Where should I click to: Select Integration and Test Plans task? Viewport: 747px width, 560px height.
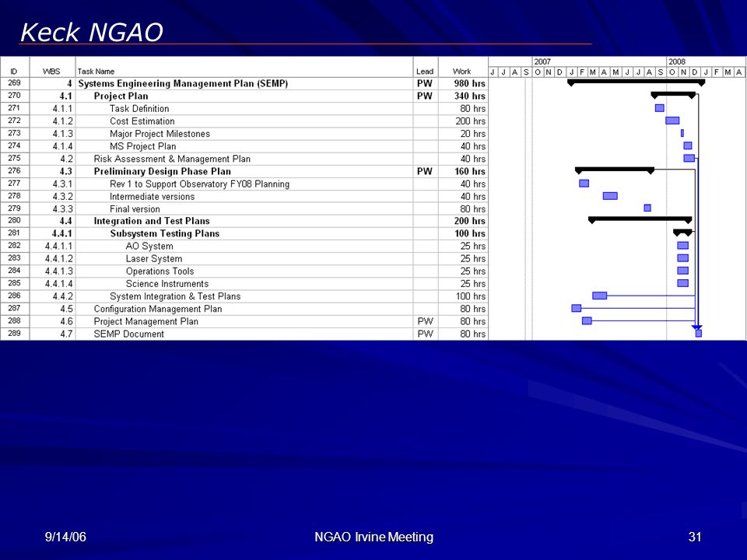pos(152,221)
